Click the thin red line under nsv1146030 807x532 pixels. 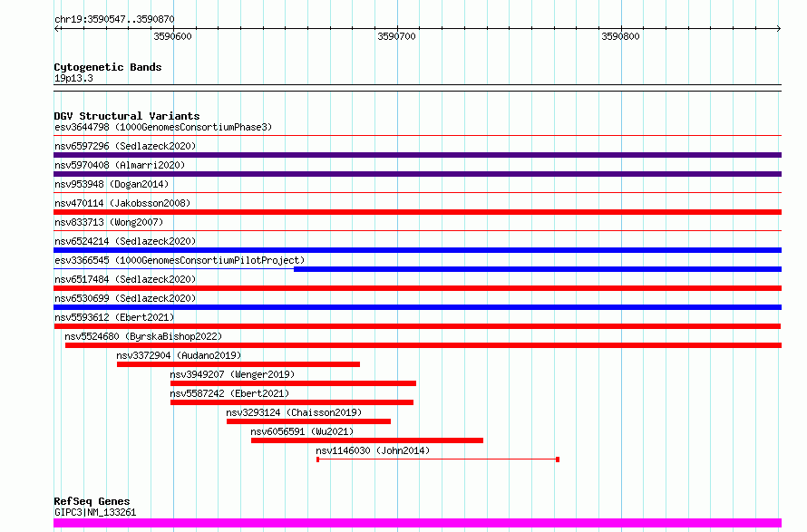tap(437, 459)
